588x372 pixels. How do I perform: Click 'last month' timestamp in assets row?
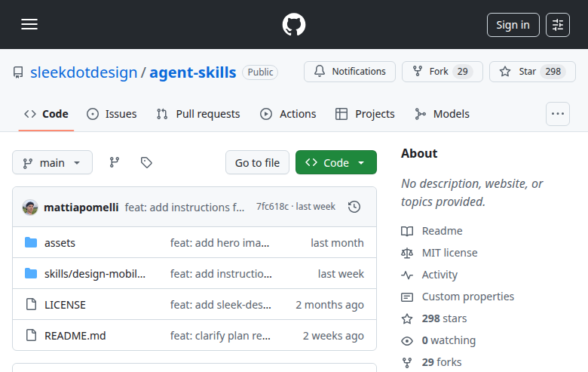(337, 243)
